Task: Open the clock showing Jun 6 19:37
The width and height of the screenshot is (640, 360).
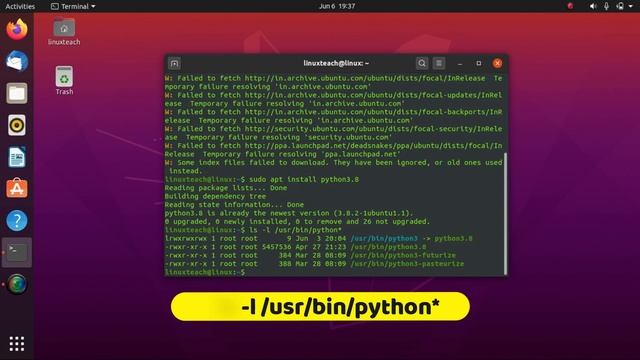Action: point(337,6)
